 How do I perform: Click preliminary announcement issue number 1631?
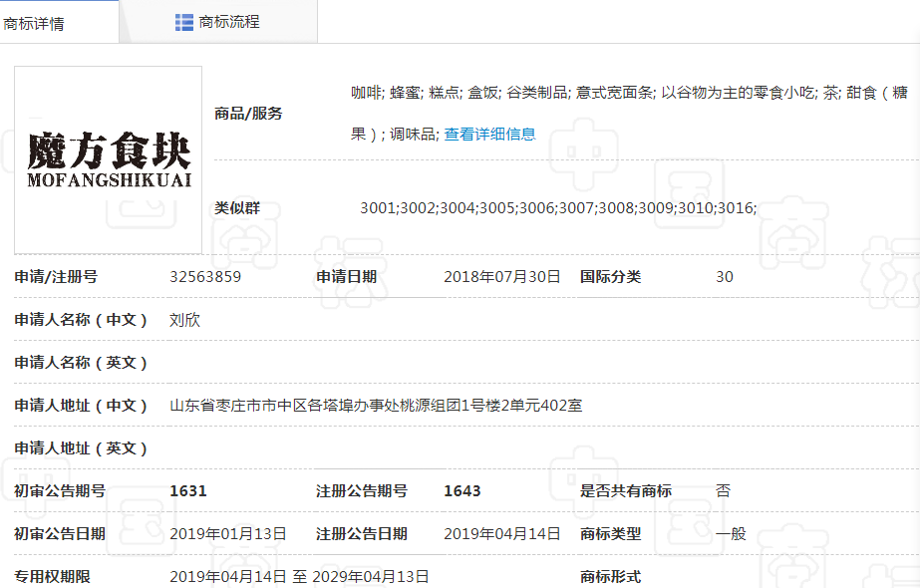pos(188,491)
